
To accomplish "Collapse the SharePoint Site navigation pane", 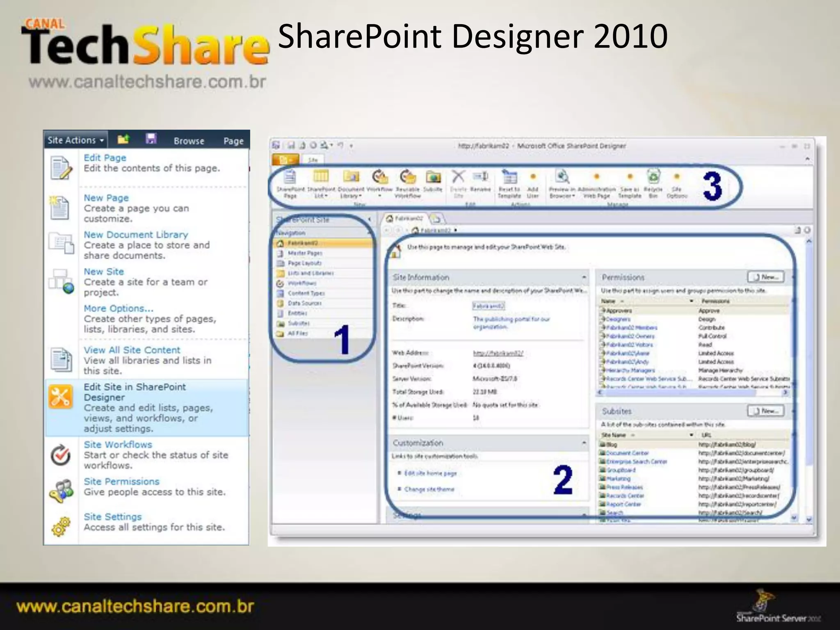I will [370, 220].
